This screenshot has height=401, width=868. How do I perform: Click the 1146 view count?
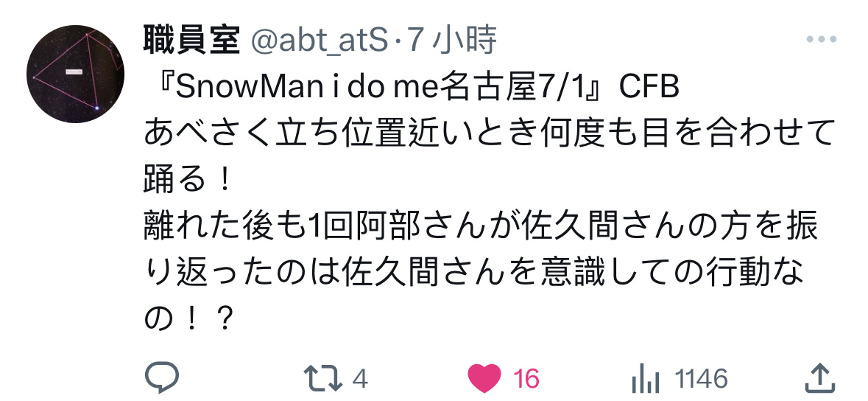click(702, 380)
